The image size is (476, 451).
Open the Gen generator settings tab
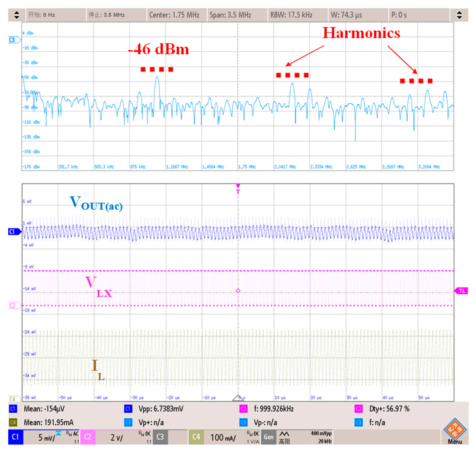coord(268,437)
